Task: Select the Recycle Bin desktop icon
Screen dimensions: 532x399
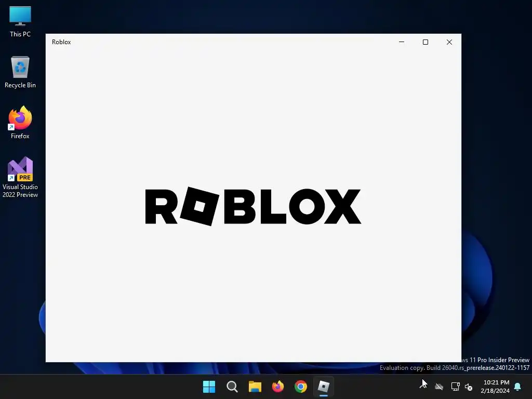Action: pyautogui.click(x=20, y=72)
